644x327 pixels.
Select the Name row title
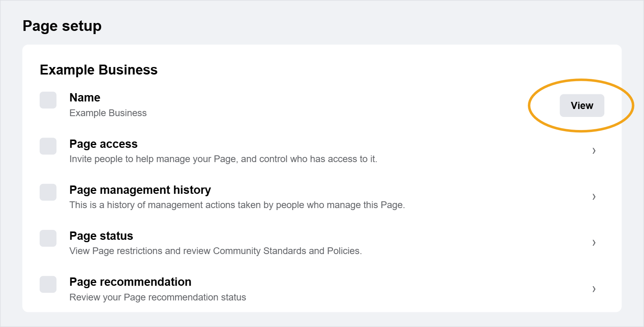point(85,98)
